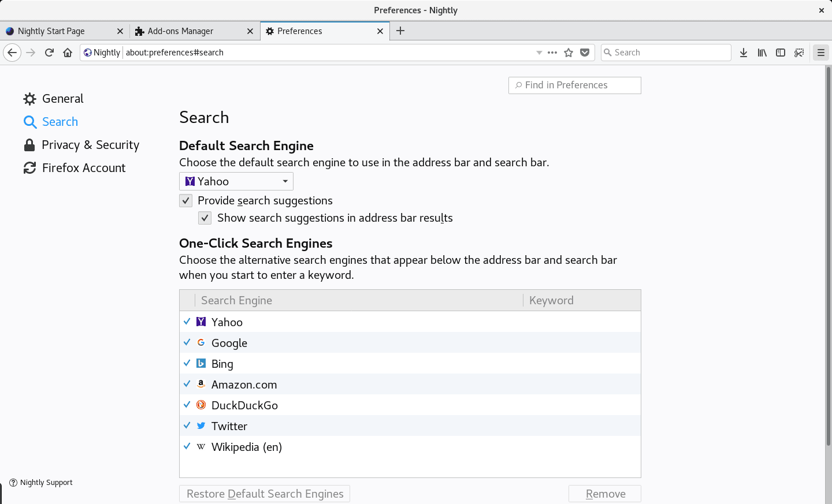
Task: Open the Nightly Support link
Action: click(46, 483)
